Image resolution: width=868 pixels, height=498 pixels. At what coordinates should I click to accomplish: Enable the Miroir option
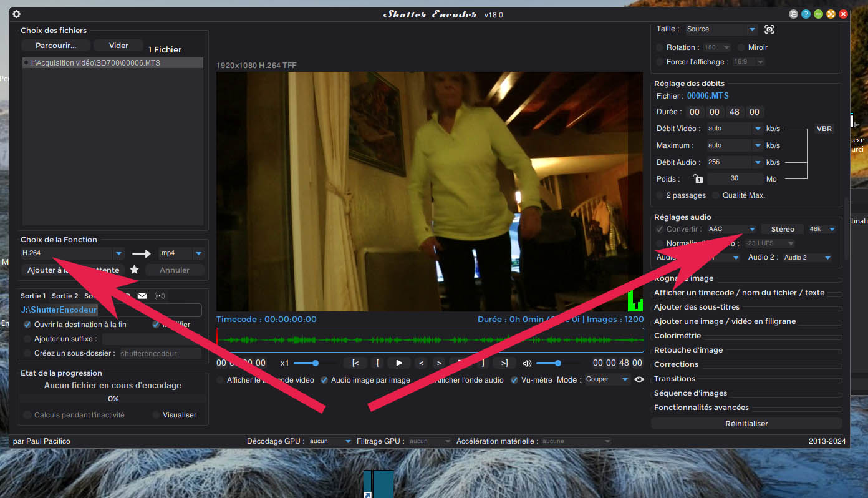[741, 47]
